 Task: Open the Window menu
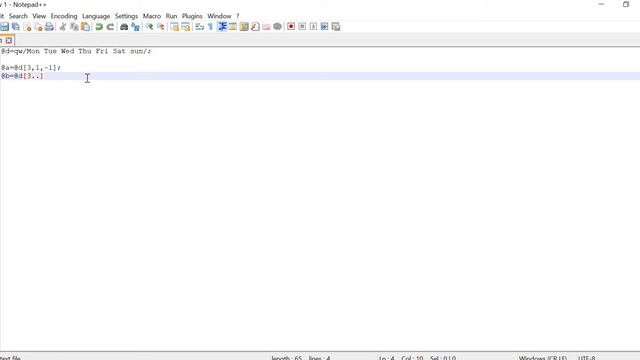click(219, 16)
